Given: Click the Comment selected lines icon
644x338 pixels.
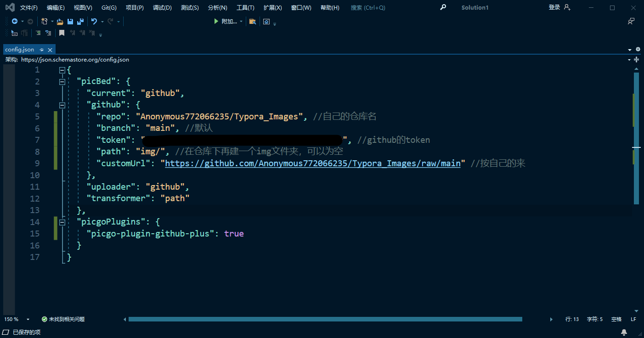Looking at the screenshot, I should click(38, 33).
